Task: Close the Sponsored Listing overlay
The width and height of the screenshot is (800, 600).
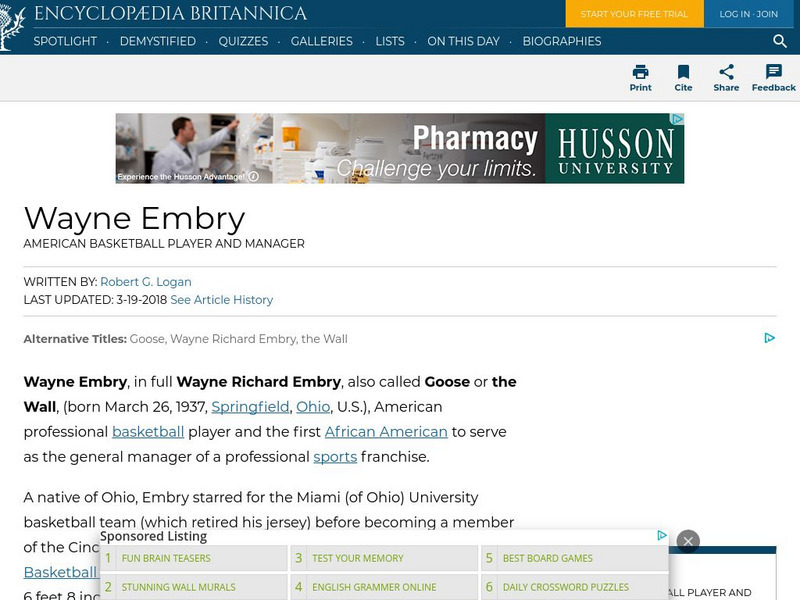Action: click(687, 541)
